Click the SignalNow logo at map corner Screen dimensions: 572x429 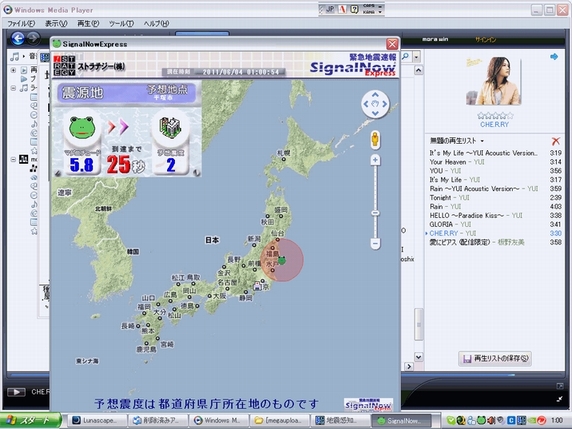pyautogui.click(x=368, y=405)
